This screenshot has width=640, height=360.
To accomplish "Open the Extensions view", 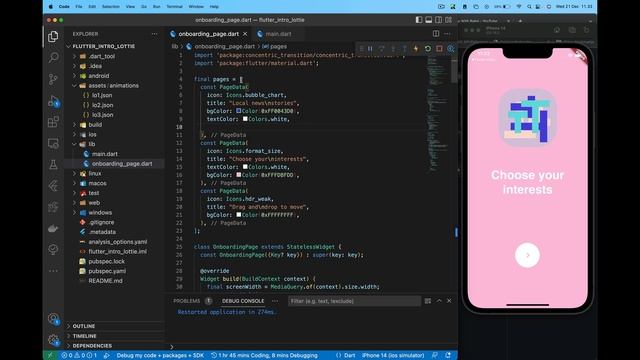I will click(x=53, y=122).
